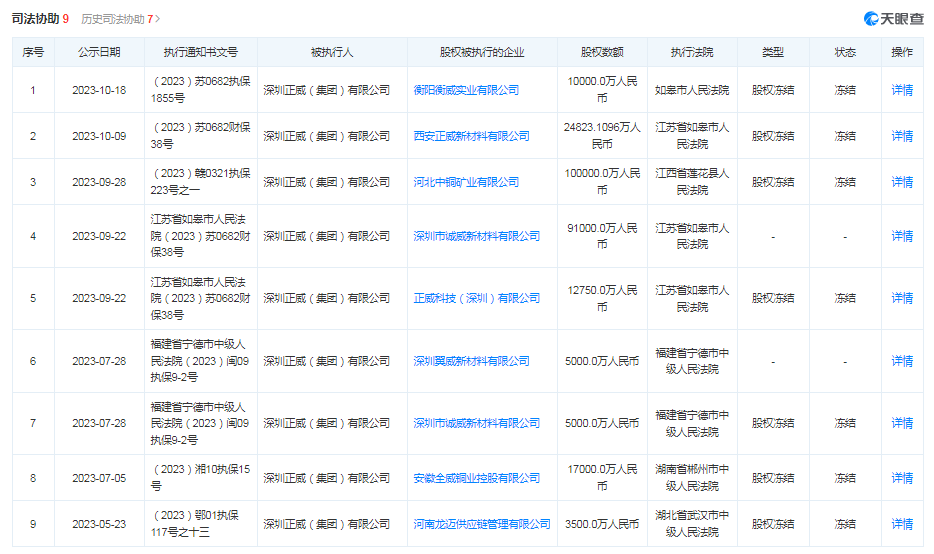Open company link 衡阳衡威实业有限公司
Image resolution: width=934 pixels, height=554 pixels.
pyautogui.click(x=466, y=90)
